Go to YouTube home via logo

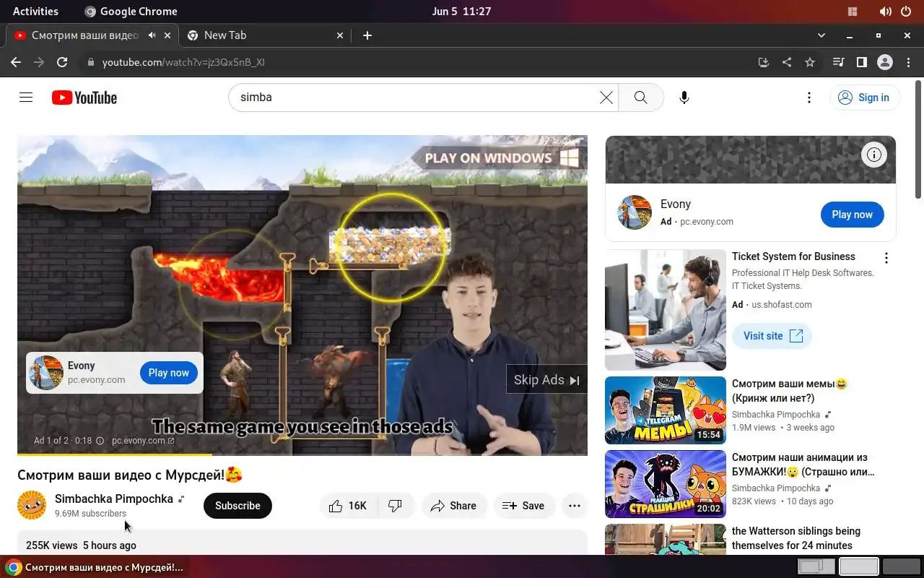tap(84, 98)
